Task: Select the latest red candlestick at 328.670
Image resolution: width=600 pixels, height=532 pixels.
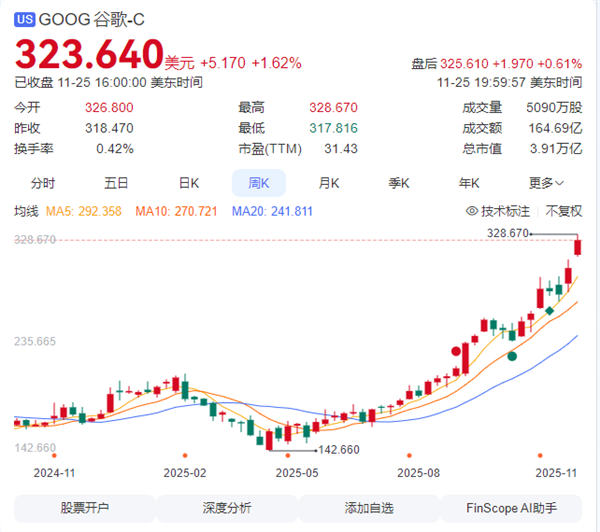Action: click(577, 246)
